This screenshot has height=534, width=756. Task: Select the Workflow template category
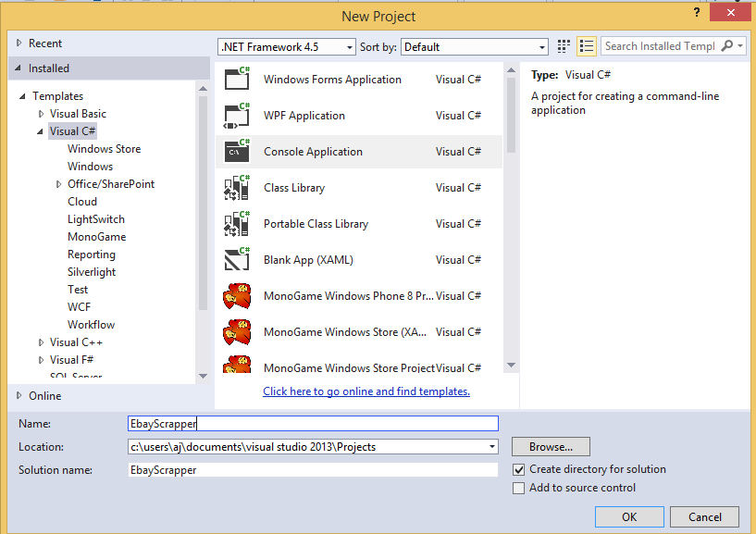(91, 325)
